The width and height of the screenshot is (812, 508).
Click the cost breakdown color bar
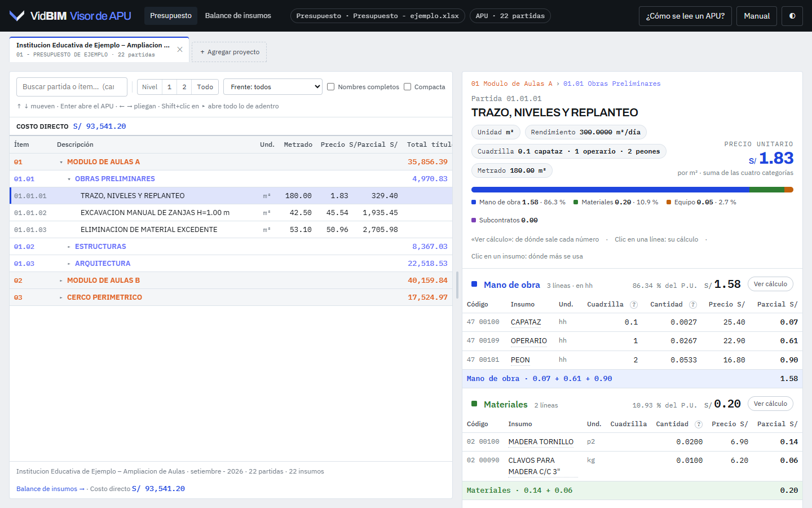pyautogui.click(x=632, y=190)
